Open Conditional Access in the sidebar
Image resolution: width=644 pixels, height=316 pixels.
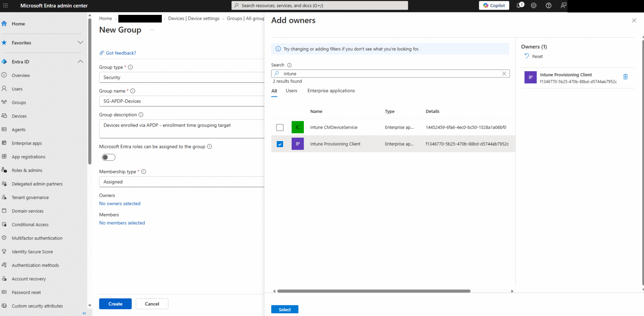pyautogui.click(x=30, y=225)
